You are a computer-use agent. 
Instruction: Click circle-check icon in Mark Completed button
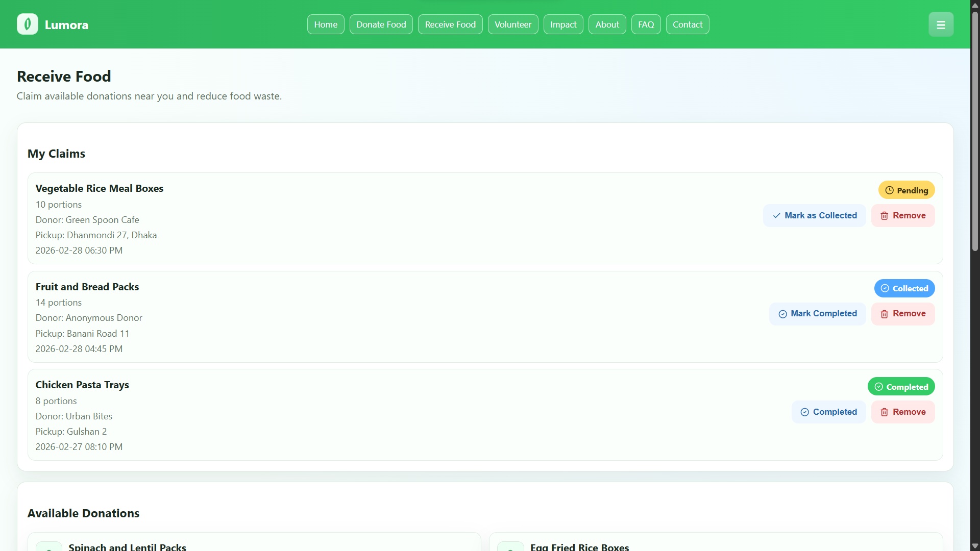pos(782,314)
